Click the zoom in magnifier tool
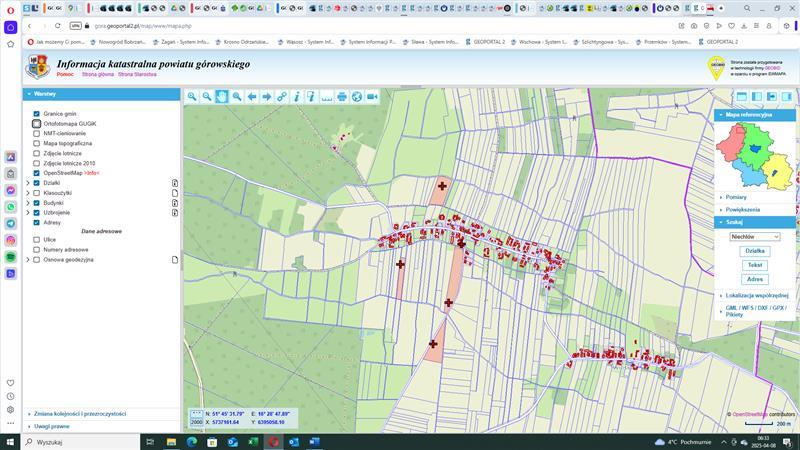 pyautogui.click(x=192, y=96)
